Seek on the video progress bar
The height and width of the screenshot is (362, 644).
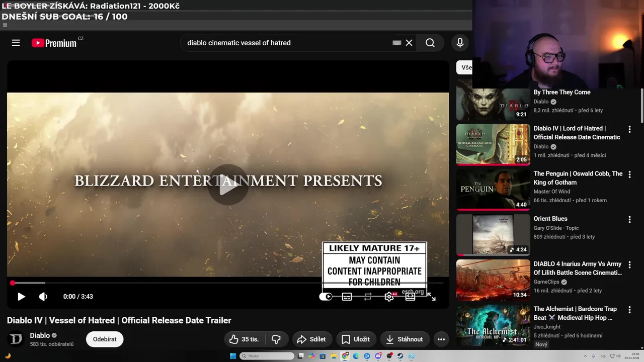coord(228,283)
